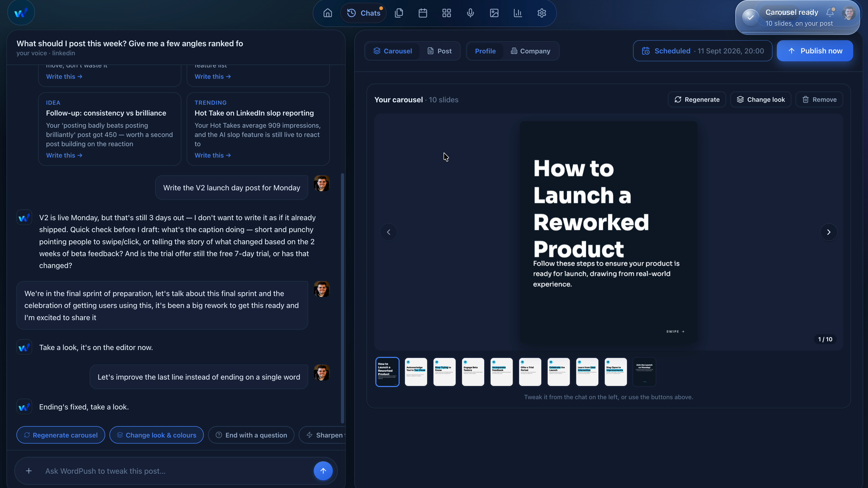Click 'Write this' under Follow-up consistency idea

click(x=64, y=155)
